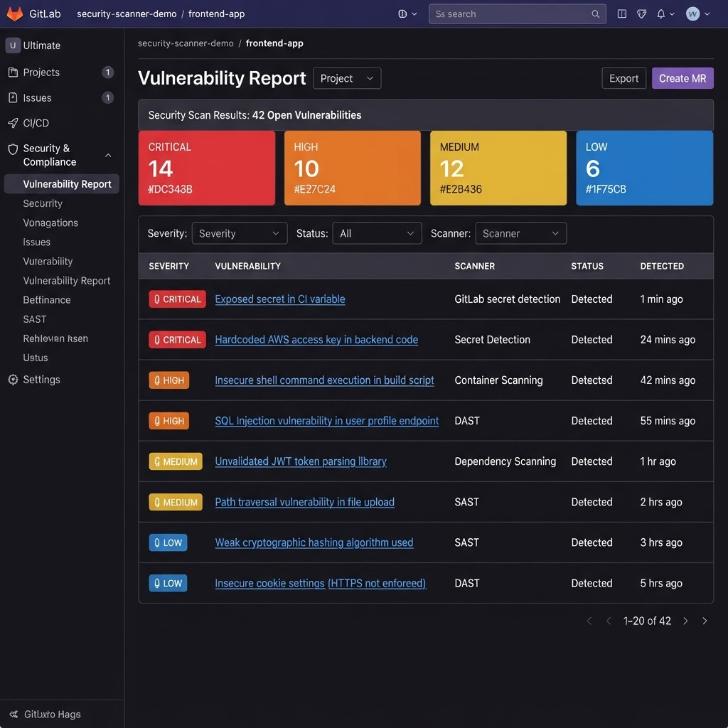Open the merge requests shield icon in header

coord(642,14)
